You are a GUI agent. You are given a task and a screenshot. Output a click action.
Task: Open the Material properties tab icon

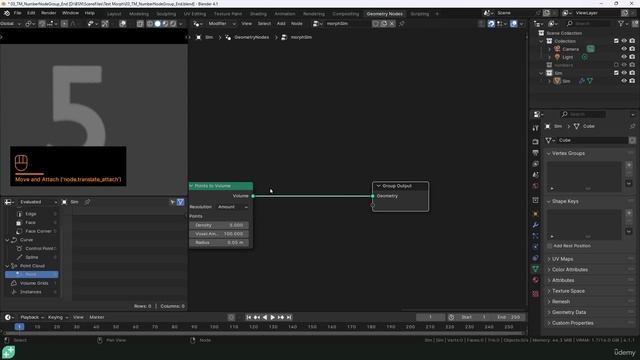(536, 280)
